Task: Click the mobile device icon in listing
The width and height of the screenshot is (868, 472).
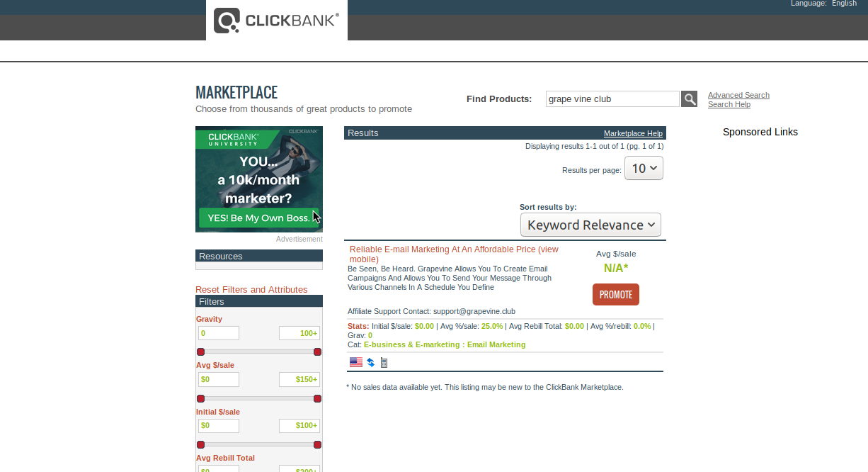Action: pos(384,362)
